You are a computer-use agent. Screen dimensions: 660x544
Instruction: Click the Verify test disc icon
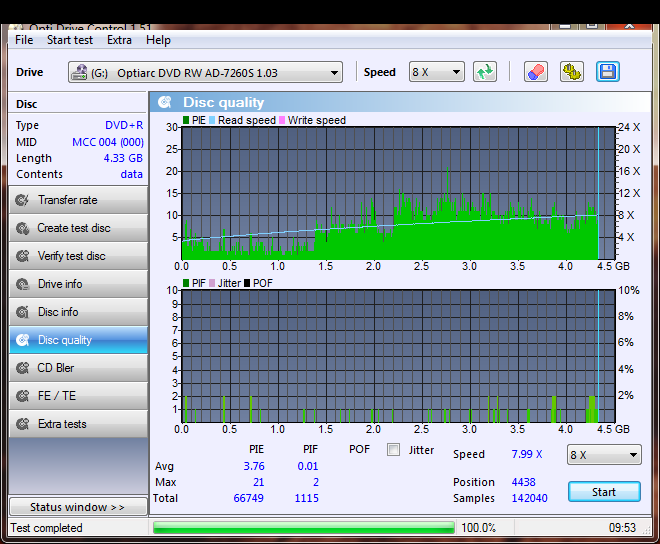[22, 256]
